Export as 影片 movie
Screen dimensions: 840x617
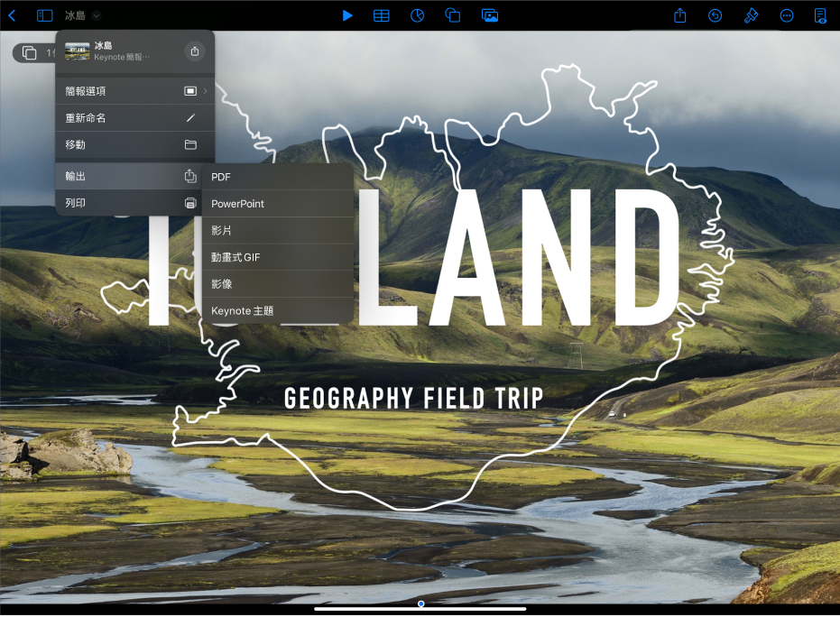click(x=278, y=230)
